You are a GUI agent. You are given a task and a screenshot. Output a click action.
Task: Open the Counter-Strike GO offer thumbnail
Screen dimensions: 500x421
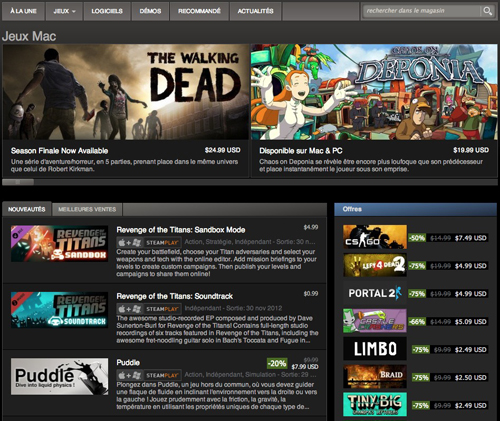coord(375,237)
